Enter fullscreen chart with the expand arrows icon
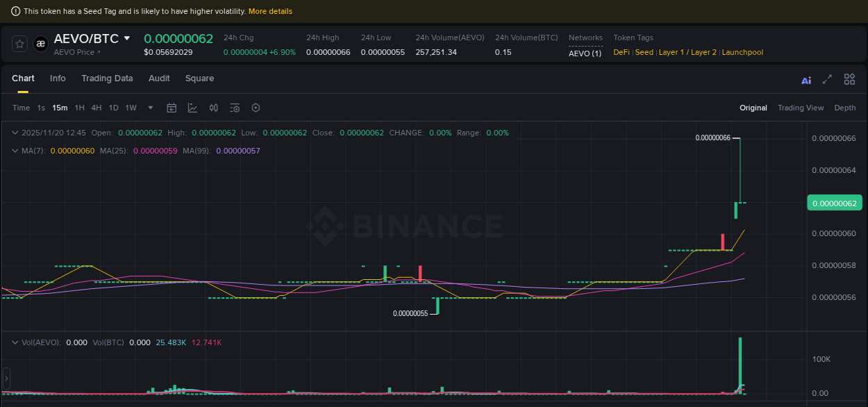Screen dimensions: 868x407 click(x=827, y=79)
